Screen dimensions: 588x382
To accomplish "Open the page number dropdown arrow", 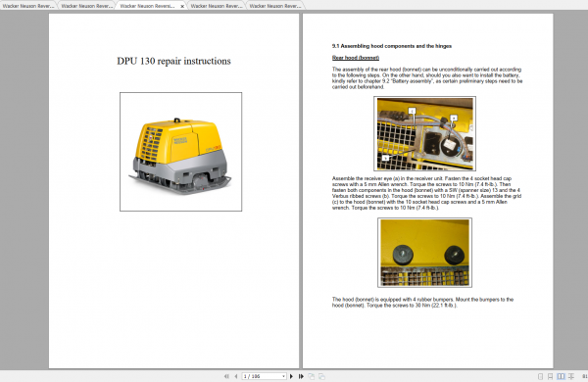I will tap(283, 376).
